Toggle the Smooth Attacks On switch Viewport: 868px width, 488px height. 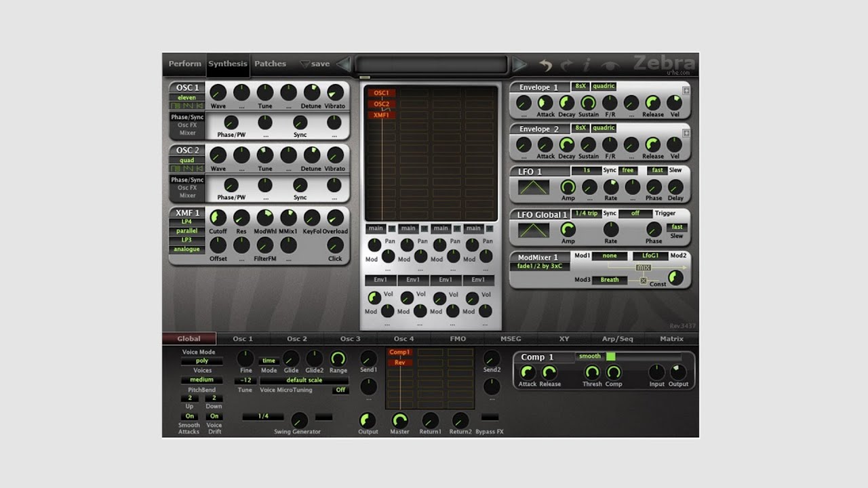189,416
